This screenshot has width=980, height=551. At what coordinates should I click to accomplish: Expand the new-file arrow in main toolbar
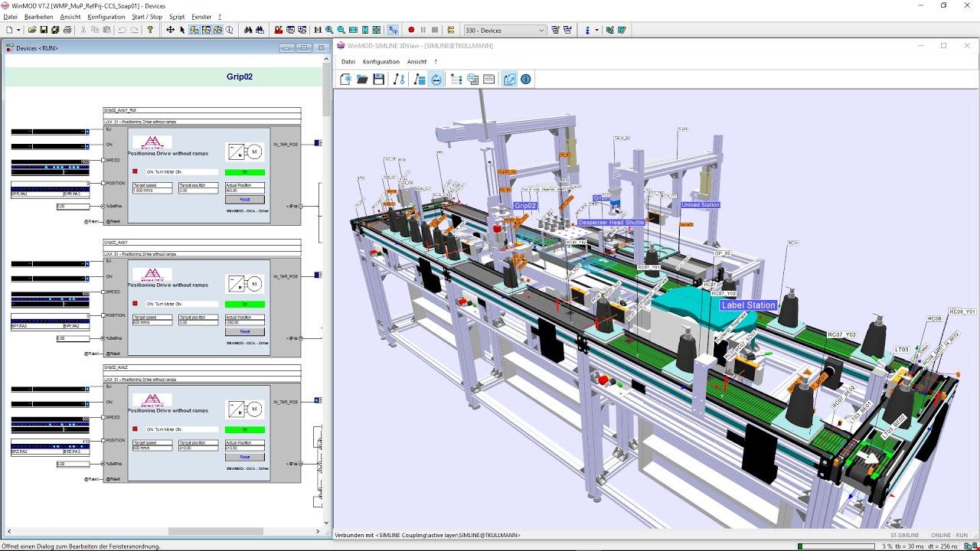18,30
